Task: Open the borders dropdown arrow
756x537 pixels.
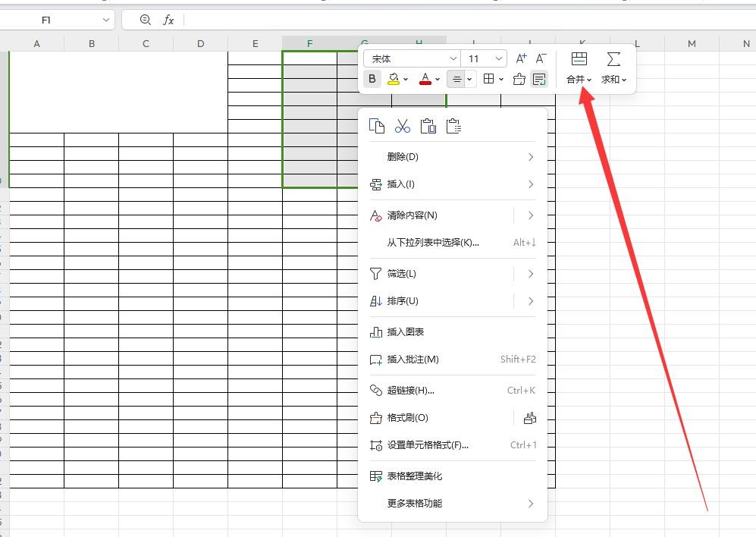Action: click(501, 79)
